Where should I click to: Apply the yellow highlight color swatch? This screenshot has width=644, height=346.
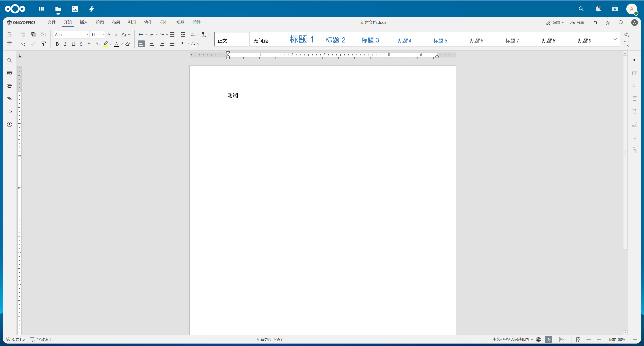point(106,44)
